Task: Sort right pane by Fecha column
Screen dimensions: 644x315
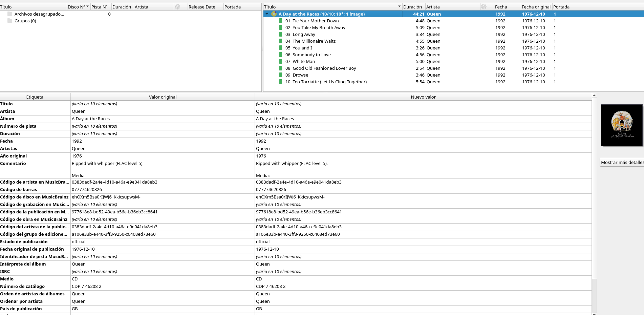Action: [x=507, y=7]
